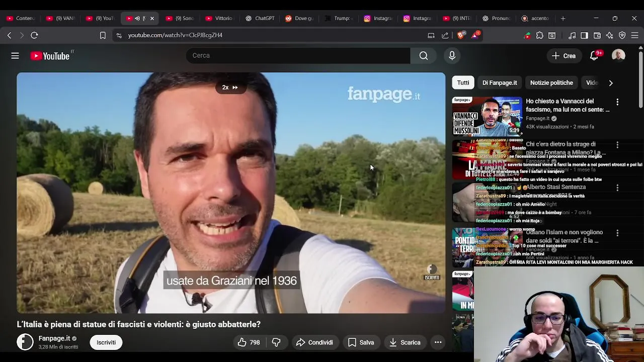Open the browser extensions puzzle icon
This screenshot has height=362, width=644.
(540, 35)
